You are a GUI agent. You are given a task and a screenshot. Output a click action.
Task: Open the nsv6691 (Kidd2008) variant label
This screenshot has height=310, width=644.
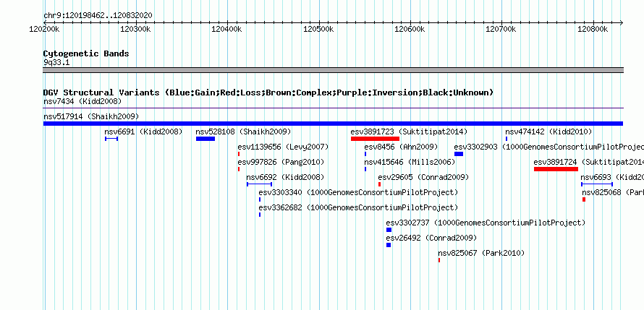(x=143, y=132)
